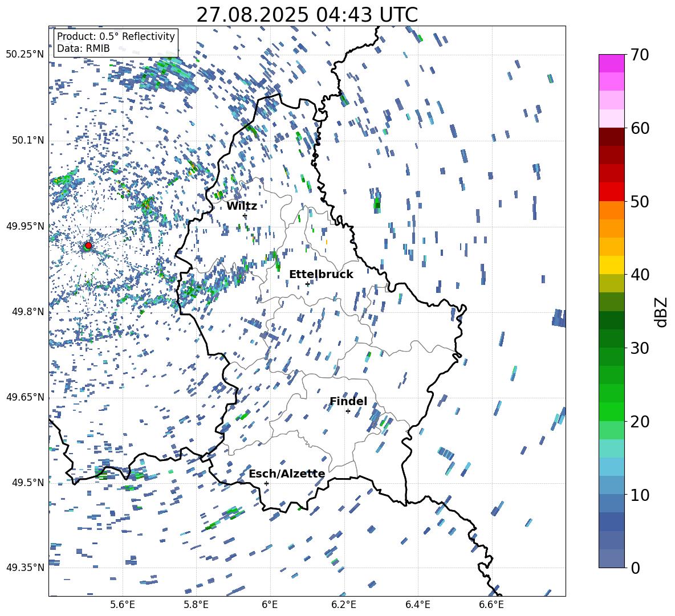Click the 60 tick on colorbar
This screenshot has height=616, width=675.
coord(639,128)
